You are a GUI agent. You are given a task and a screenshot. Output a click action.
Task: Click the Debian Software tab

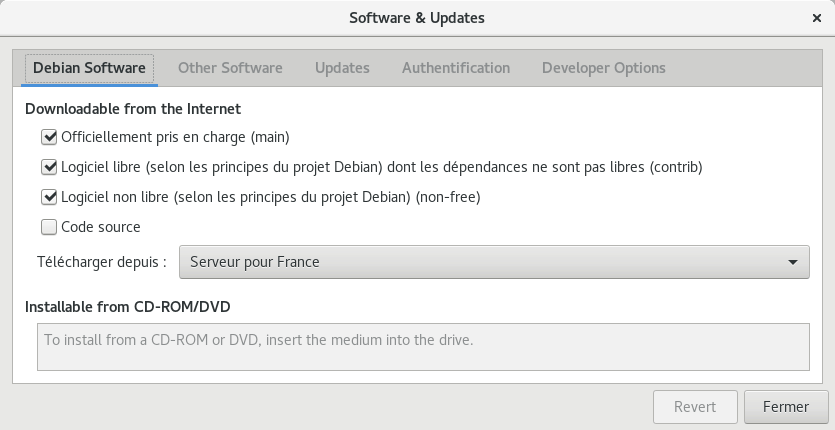pos(89,68)
